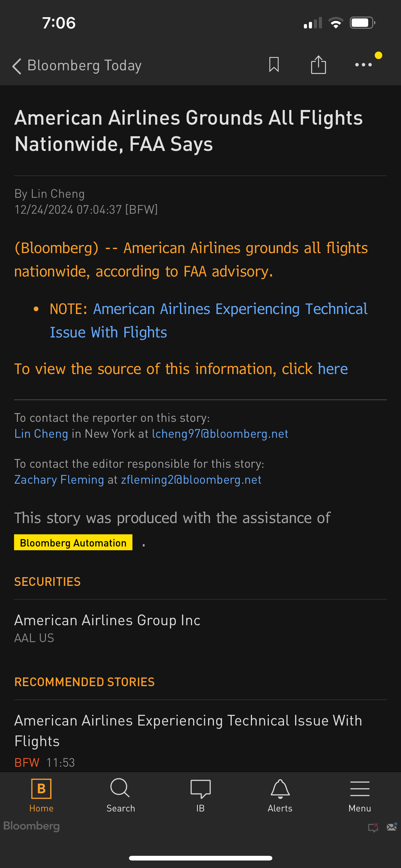The image size is (401, 868).
Task: Tap the share icon
Action: [x=318, y=64]
